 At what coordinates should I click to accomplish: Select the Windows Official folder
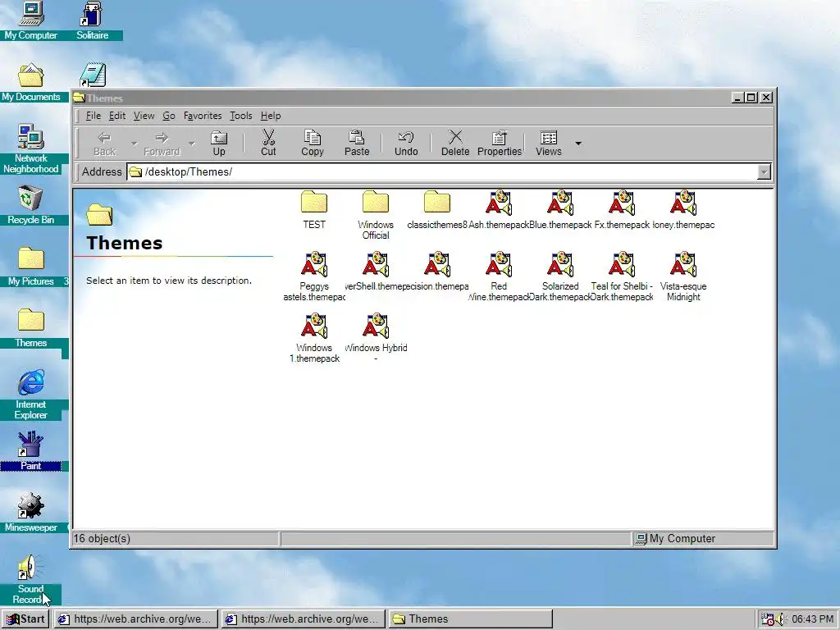tap(376, 216)
